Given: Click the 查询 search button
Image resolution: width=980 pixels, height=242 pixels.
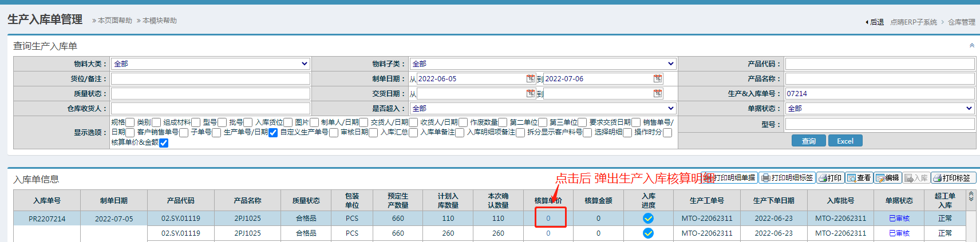Looking at the screenshot, I should [809, 141].
